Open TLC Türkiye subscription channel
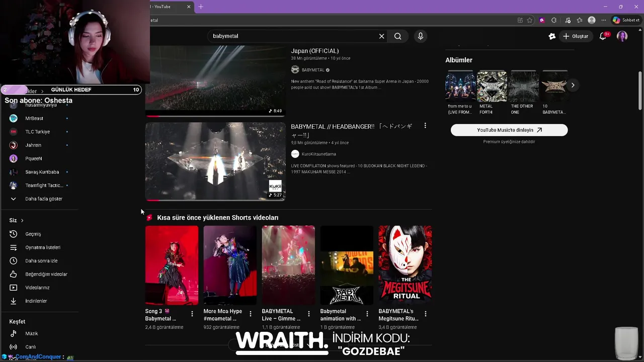 [x=39, y=132]
